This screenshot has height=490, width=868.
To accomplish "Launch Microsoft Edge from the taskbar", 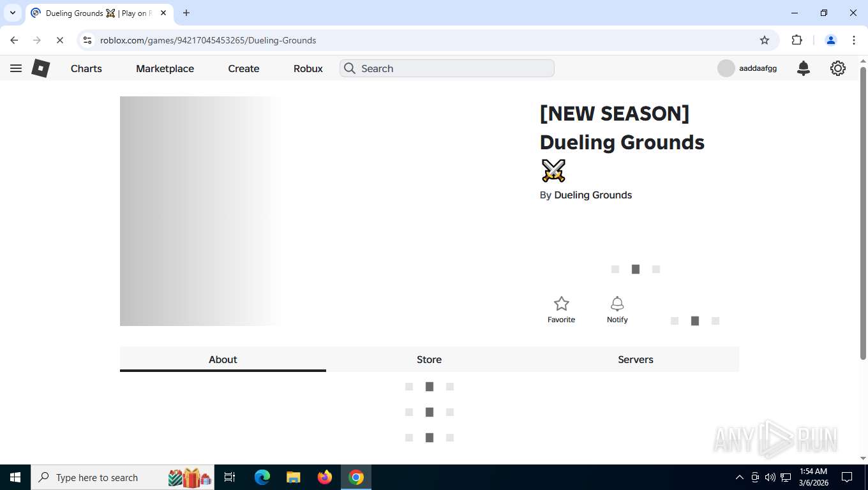I will point(262,477).
